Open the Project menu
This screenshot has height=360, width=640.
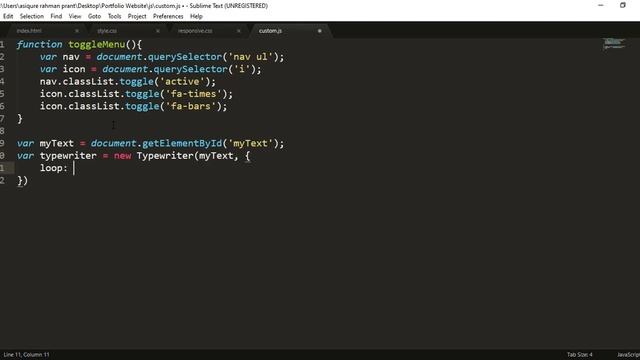pyautogui.click(x=137, y=16)
